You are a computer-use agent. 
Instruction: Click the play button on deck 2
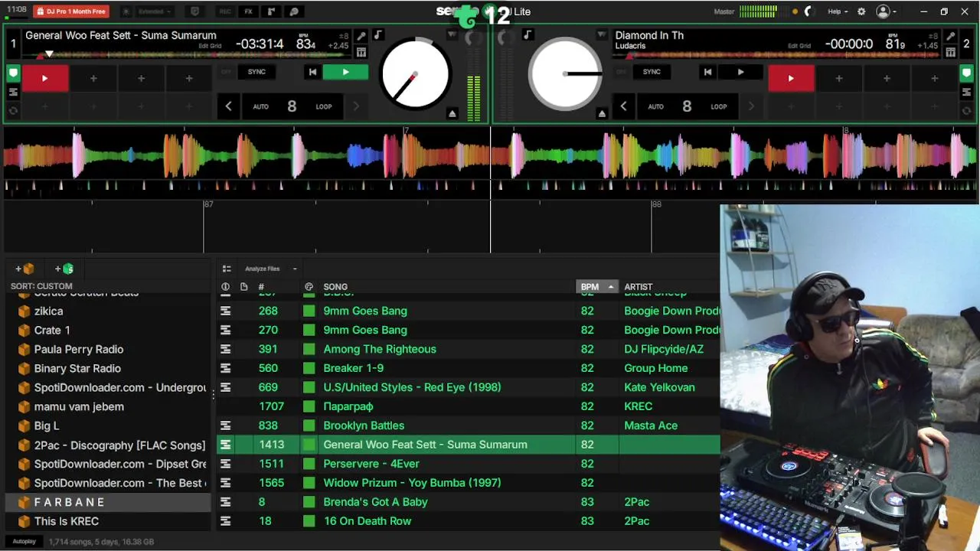click(740, 72)
